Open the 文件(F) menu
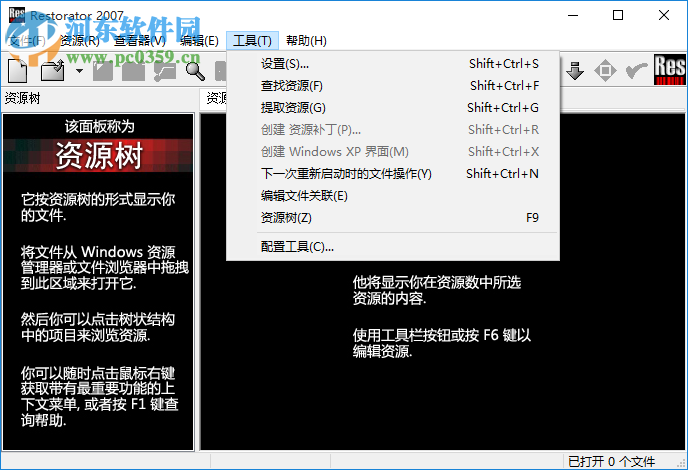The height and width of the screenshot is (470, 688). click(28, 41)
